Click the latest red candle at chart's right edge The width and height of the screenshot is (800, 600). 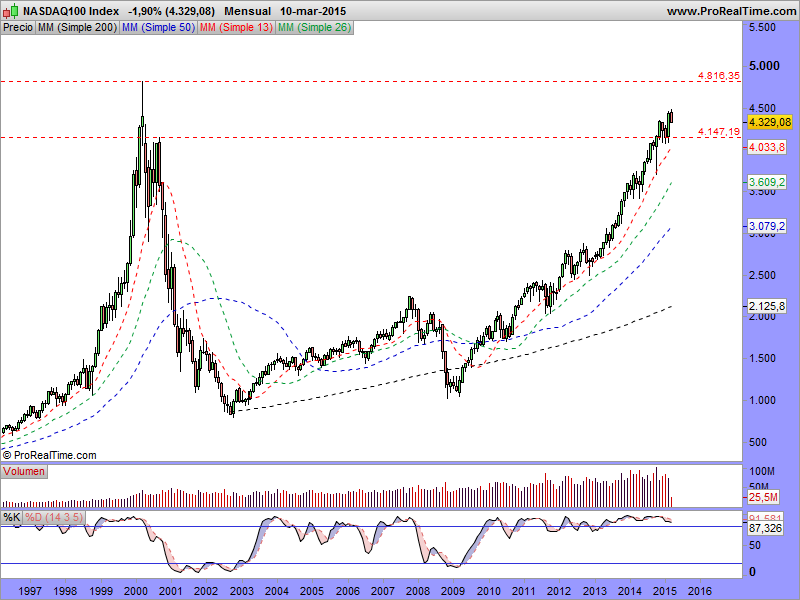[x=671, y=116]
